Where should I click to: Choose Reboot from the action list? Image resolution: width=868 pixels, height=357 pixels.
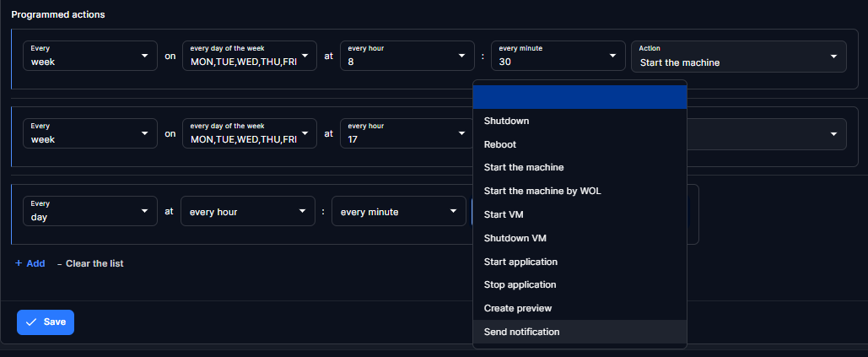[580, 144]
